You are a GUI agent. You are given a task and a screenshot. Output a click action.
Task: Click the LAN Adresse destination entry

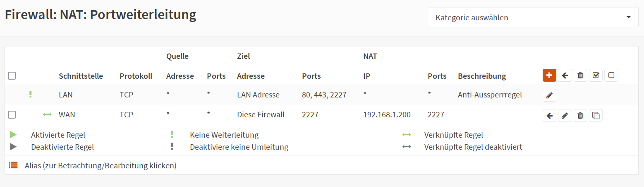tap(258, 95)
